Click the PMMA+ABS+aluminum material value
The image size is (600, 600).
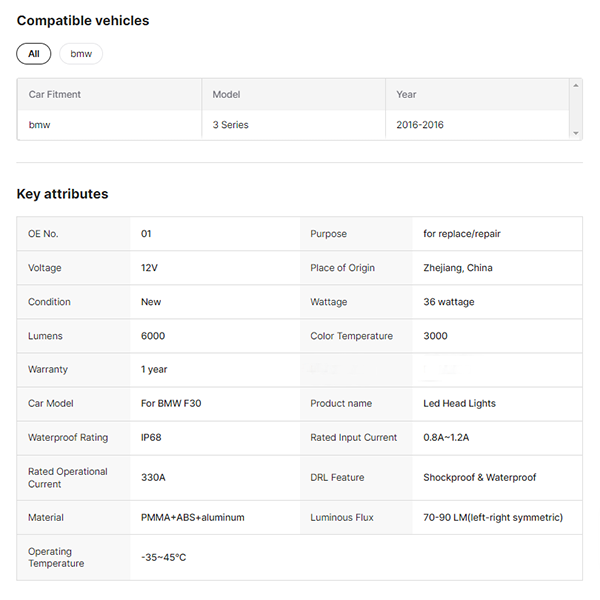[192, 518]
